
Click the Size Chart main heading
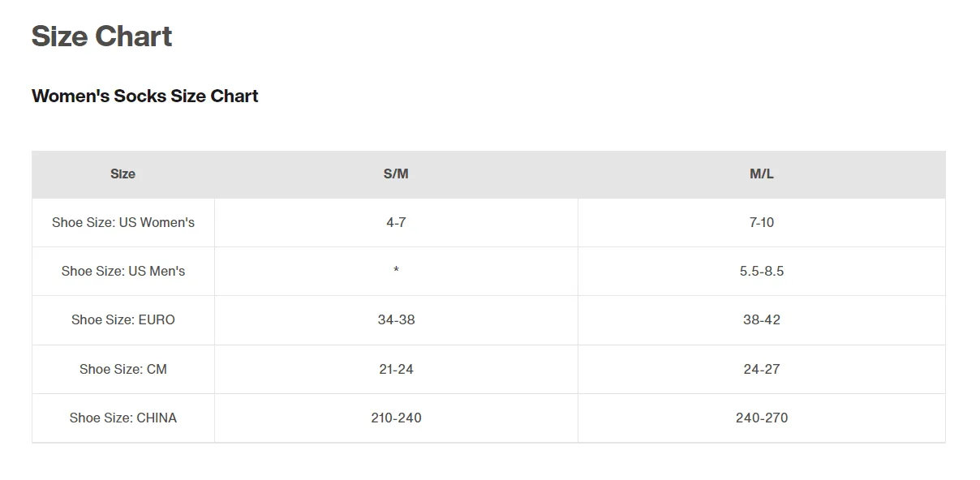click(101, 36)
